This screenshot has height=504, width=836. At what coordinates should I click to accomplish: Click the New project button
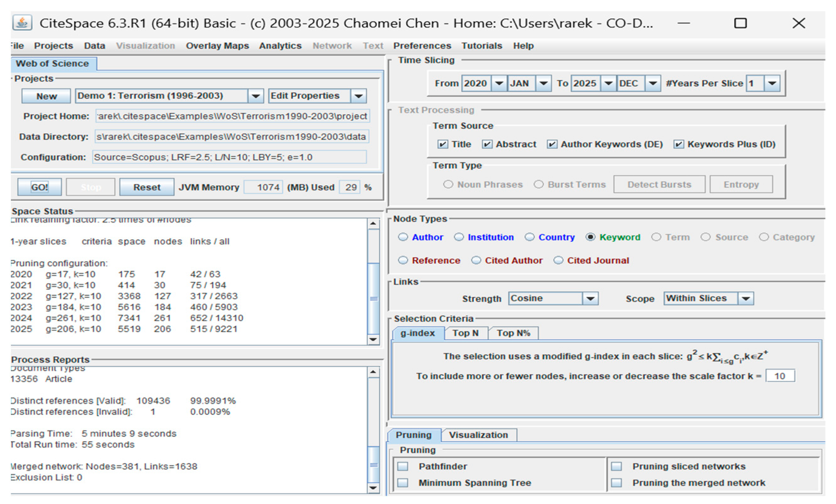46,96
